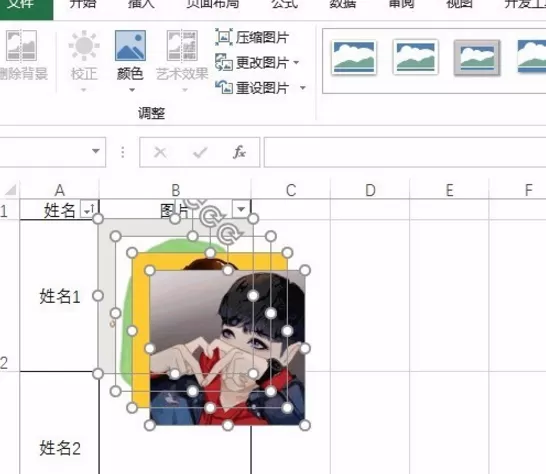
Task: Click the cell containing 姓名2
Action: tap(60, 448)
